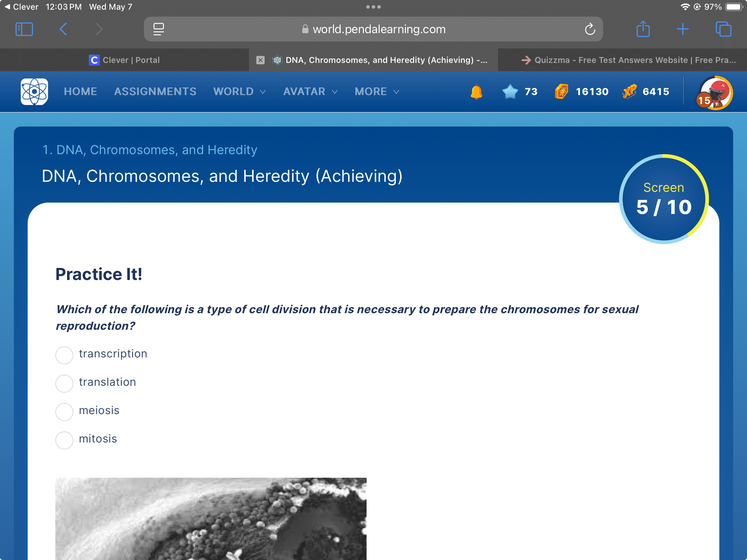Click the 16130 coins count
747x560 pixels.
point(592,92)
